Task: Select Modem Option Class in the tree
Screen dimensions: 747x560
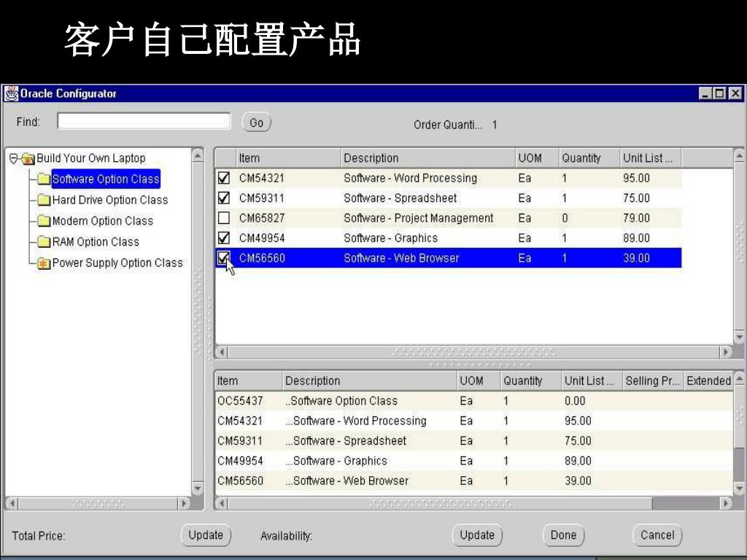Action: click(102, 221)
